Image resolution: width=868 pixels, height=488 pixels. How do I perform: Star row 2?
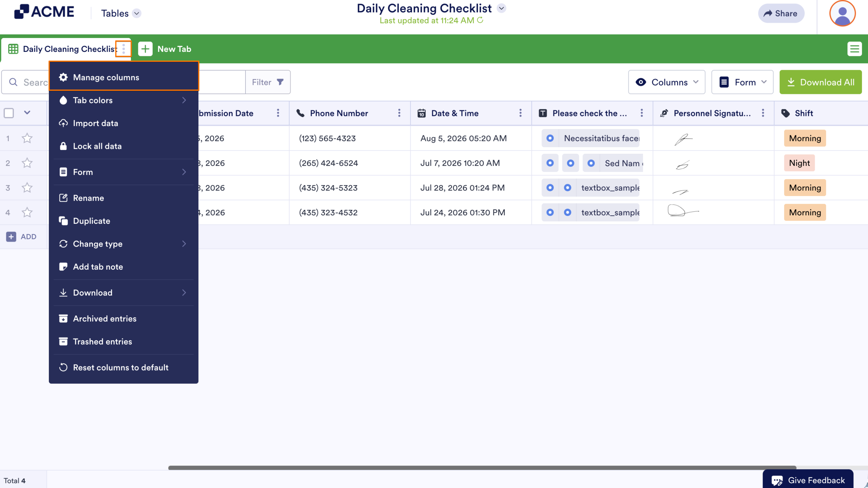27,163
